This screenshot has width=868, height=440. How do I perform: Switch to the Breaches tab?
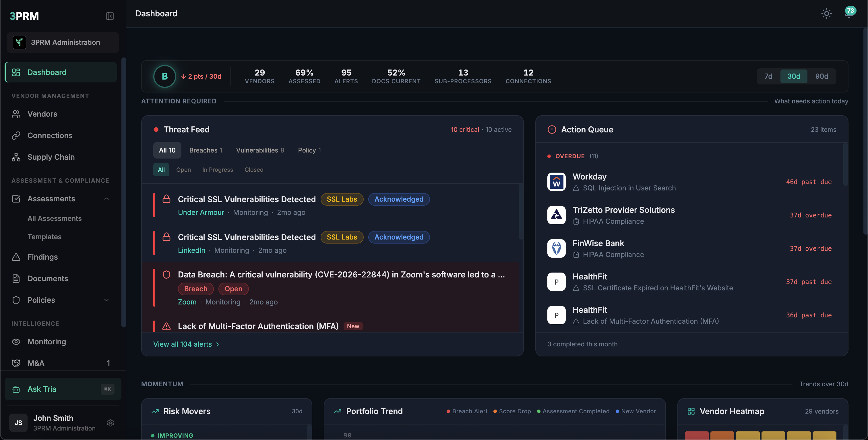(x=206, y=150)
